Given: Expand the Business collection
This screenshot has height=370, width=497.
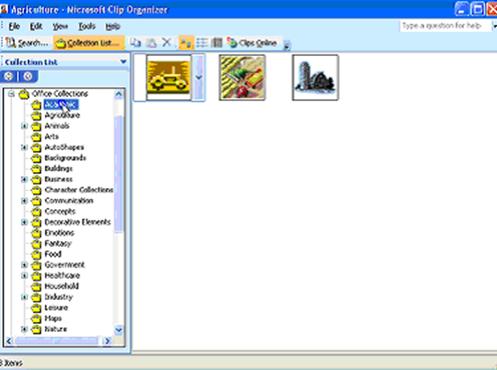Looking at the screenshot, I should tap(24, 179).
